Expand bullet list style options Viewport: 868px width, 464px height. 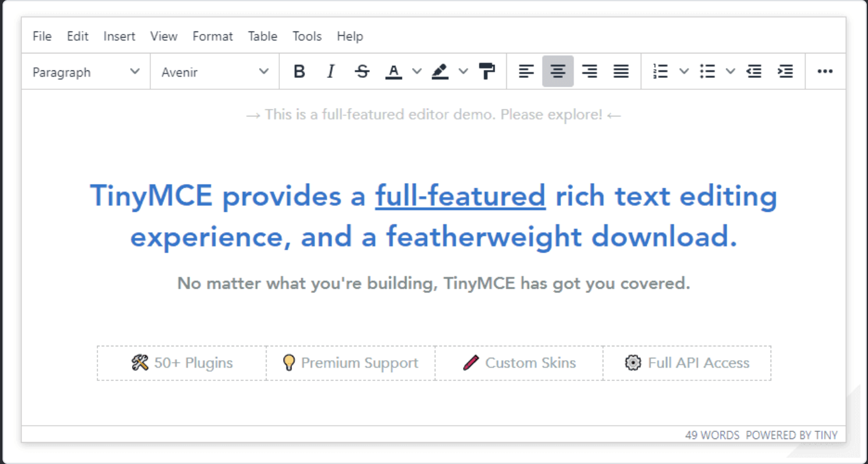(x=730, y=72)
